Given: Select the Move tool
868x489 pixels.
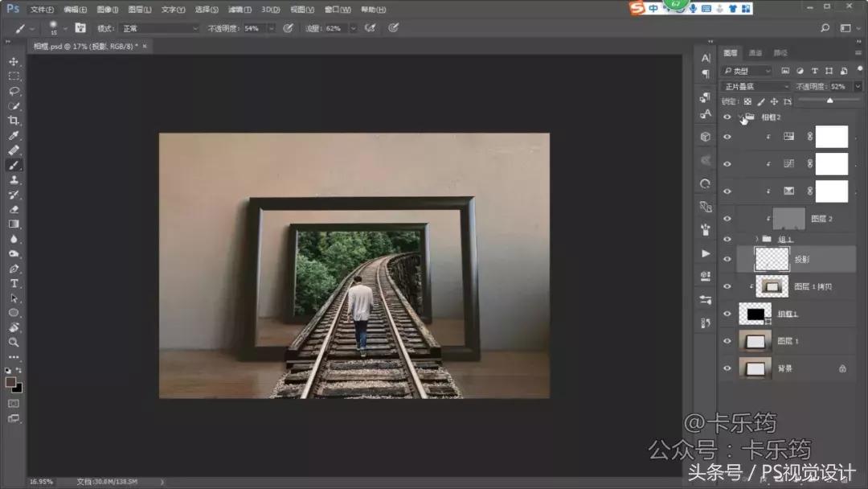Looking at the screenshot, I should pos(14,62).
